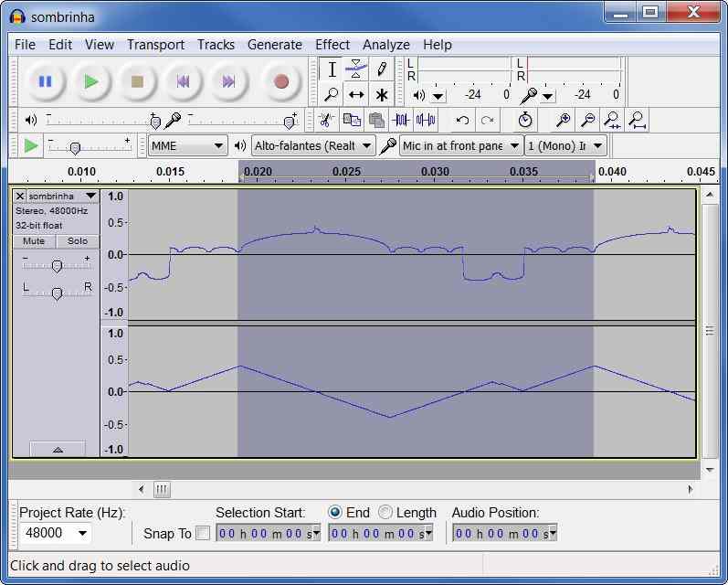728x585 pixels.
Task: Click the Undo arrow icon
Action: point(463,120)
